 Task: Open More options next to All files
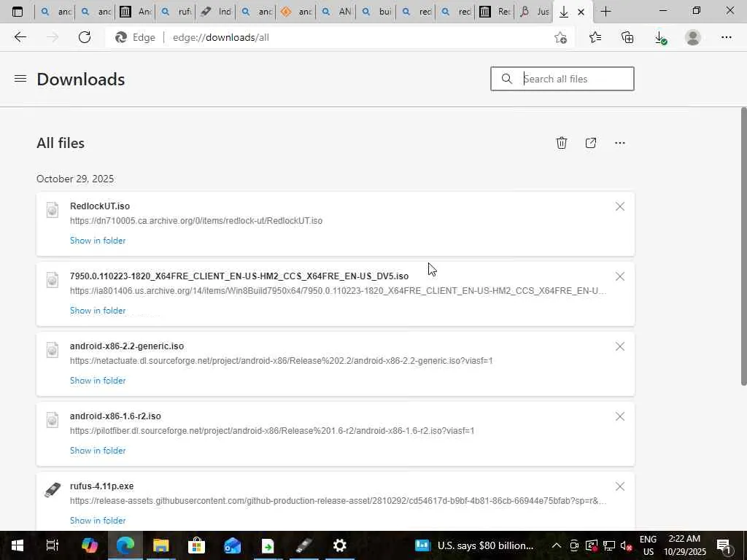coord(620,143)
